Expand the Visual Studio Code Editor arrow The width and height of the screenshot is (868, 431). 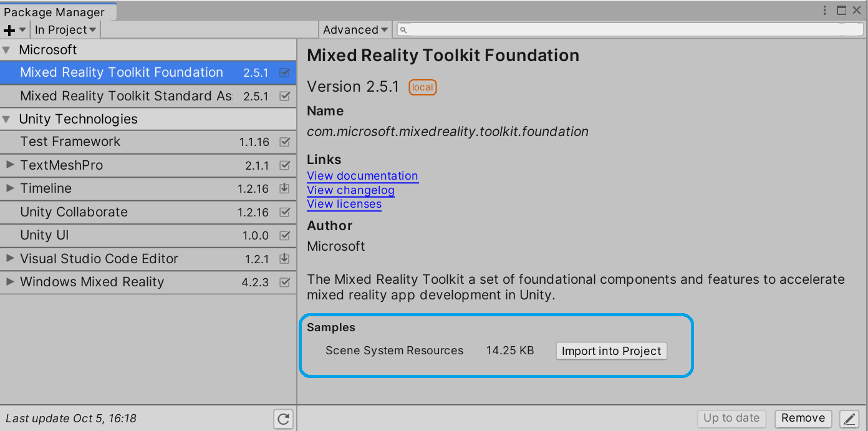(9, 258)
